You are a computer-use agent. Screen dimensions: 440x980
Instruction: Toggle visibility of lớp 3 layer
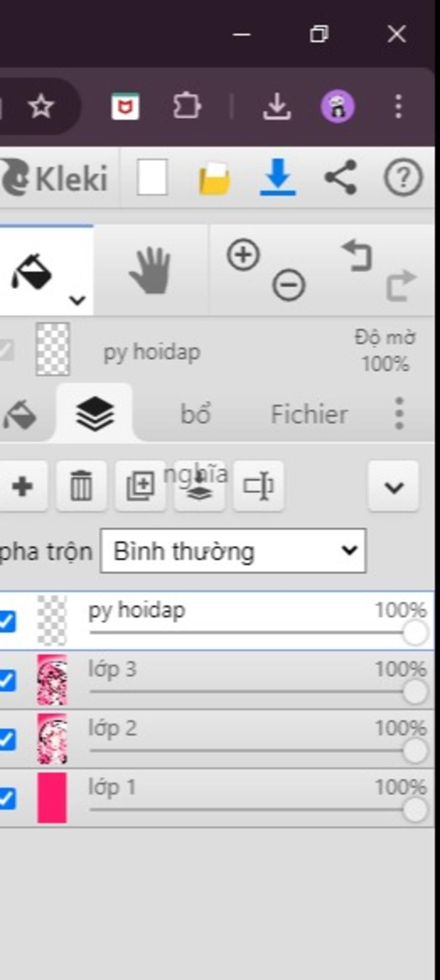pyautogui.click(x=7, y=681)
